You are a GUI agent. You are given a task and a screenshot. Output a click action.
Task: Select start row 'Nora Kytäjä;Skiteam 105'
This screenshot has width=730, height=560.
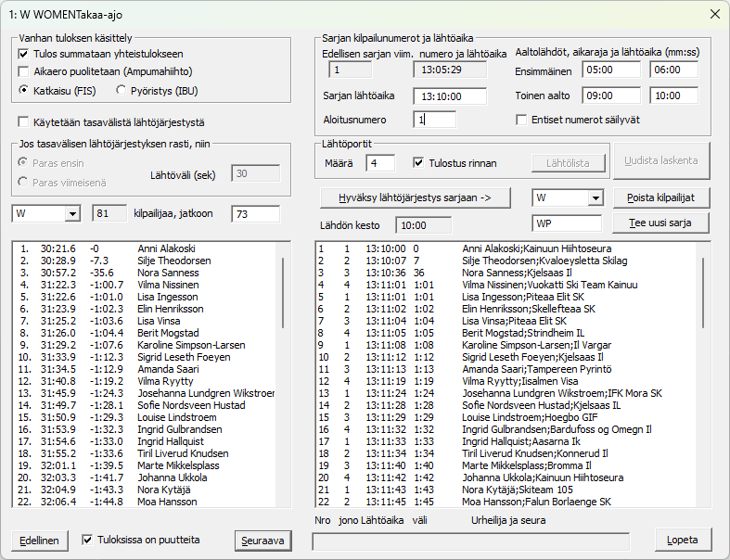(506, 490)
